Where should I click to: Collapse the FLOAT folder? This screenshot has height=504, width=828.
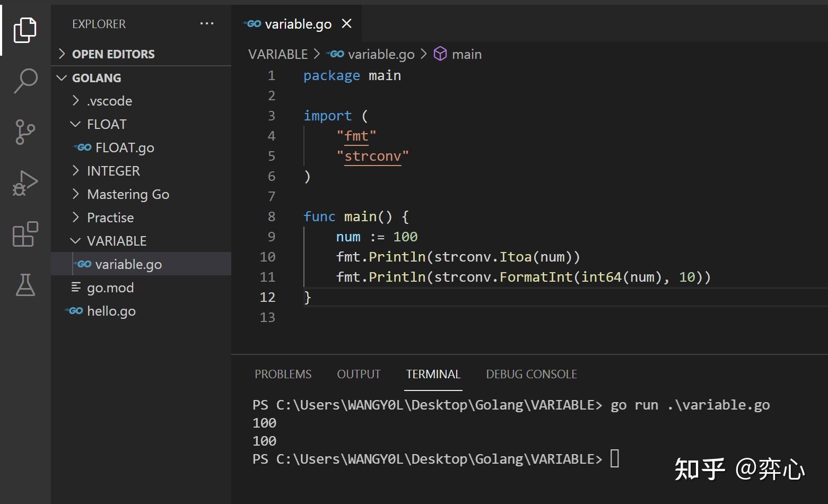[106, 124]
